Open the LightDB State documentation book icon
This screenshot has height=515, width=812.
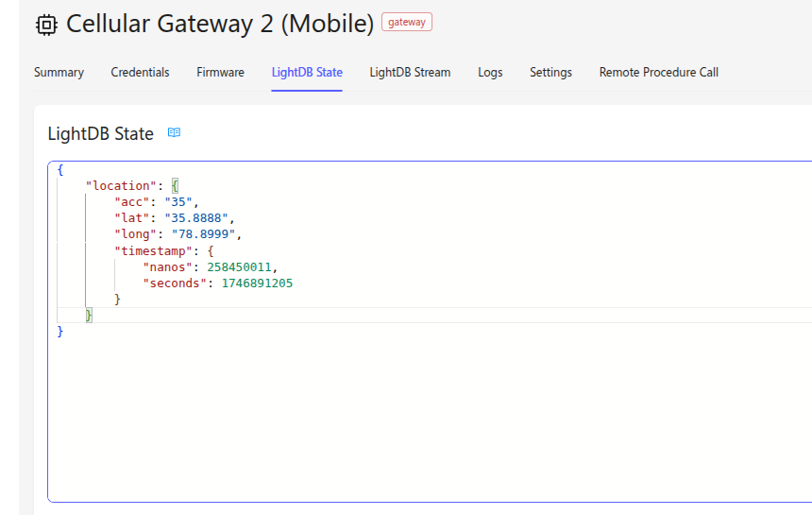[x=174, y=132]
